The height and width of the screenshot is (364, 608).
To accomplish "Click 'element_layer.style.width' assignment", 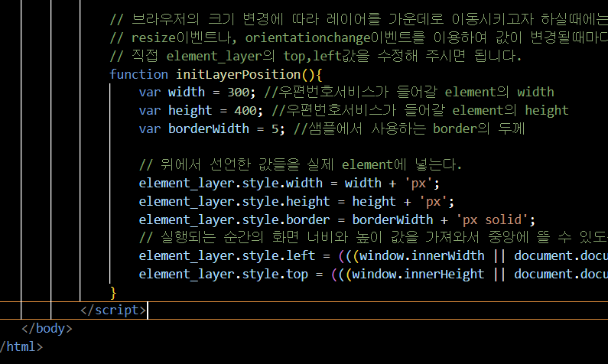I will [x=231, y=183].
